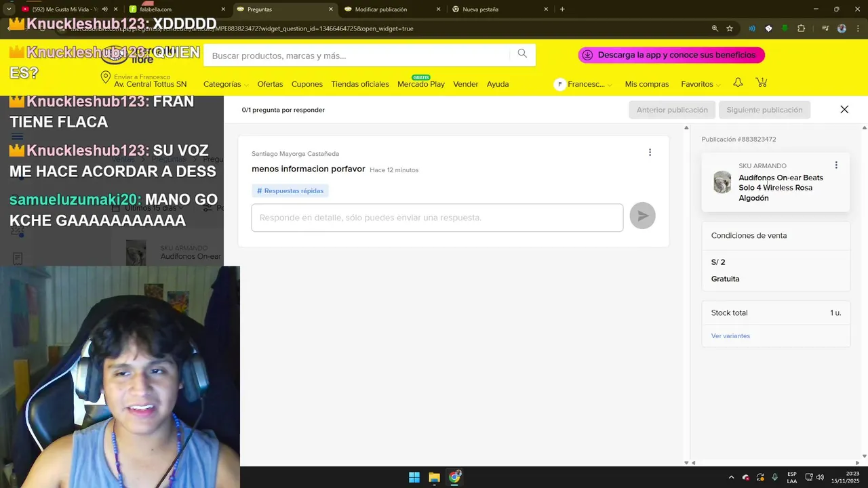Click the ESP LAA language indicator

point(792,477)
